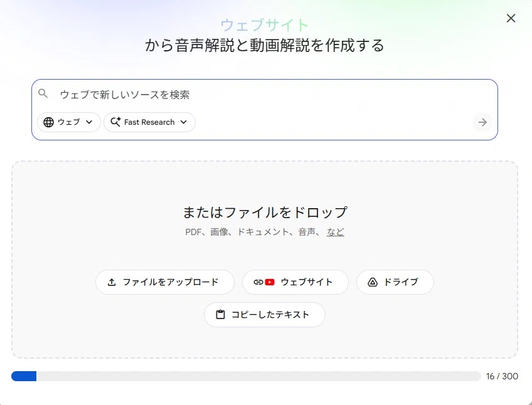The width and height of the screenshot is (532, 405).
Task: Click the source limit progress bar
Action: click(x=246, y=376)
